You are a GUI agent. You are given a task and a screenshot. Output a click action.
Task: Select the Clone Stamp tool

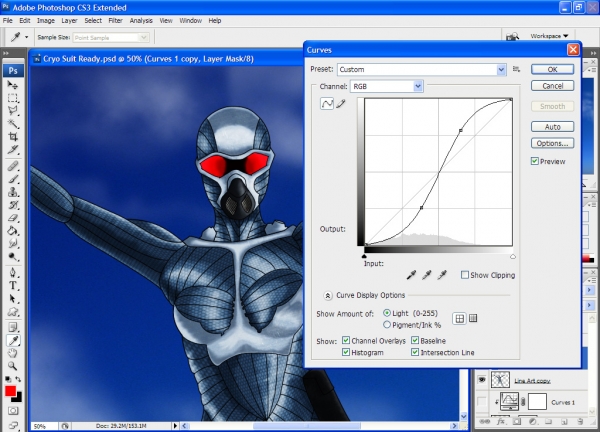point(13,192)
